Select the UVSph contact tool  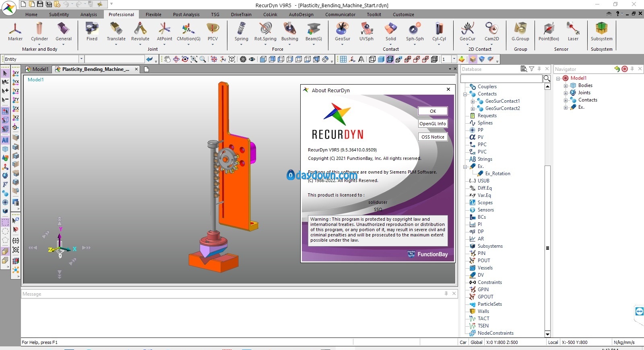[x=366, y=31]
